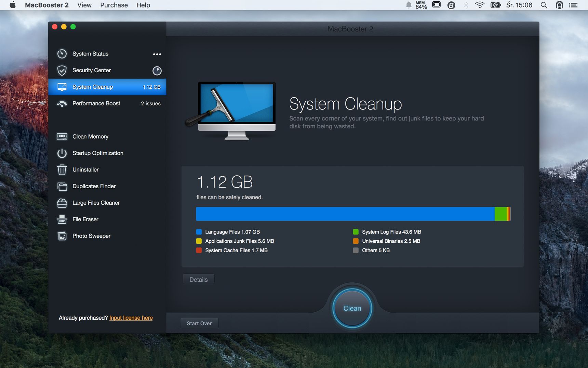Click the Security Center shield icon

coord(62,71)
